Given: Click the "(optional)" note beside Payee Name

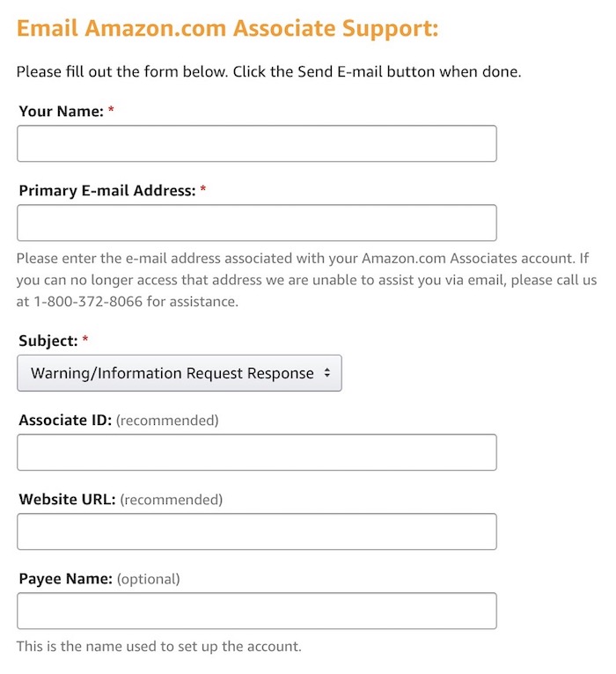Looking at the screenshot, I should 148,579.
